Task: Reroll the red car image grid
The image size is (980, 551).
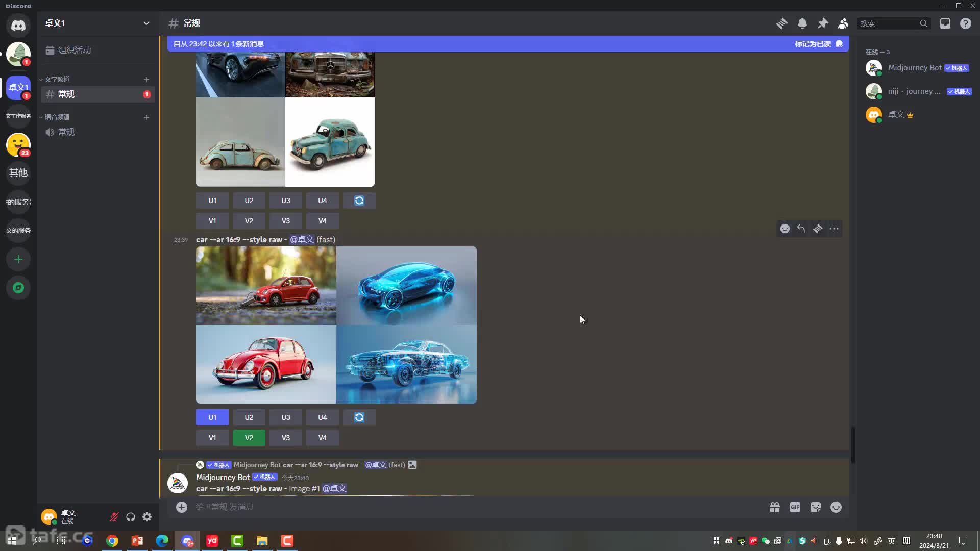Action: (x=359, y=417)
